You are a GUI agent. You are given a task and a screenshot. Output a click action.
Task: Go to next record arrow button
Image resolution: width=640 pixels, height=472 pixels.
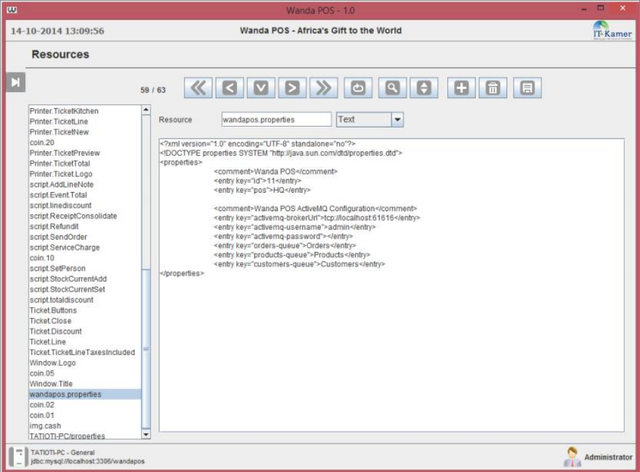[x=291, y=88]
